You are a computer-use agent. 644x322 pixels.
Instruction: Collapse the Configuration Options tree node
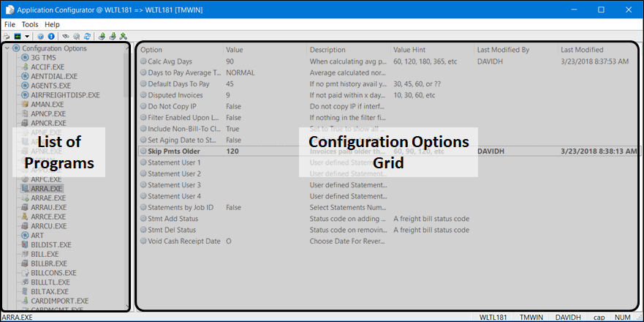(x=7, y=48)
